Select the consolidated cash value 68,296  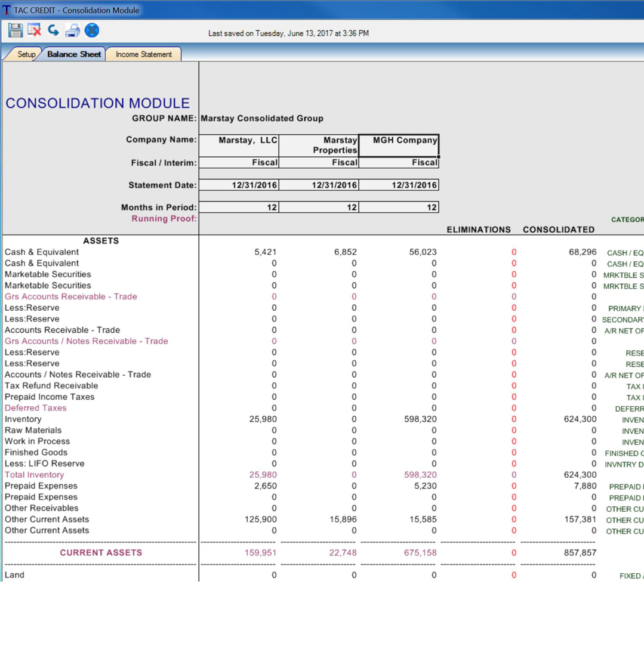pyautogui.click(x=583, y=252)
